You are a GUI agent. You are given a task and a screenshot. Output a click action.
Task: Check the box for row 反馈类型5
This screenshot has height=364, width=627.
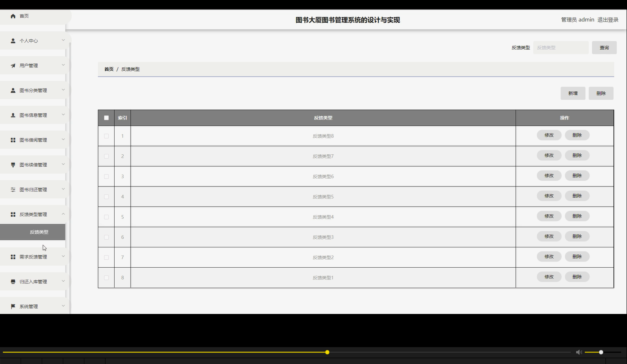click(106, 197)
